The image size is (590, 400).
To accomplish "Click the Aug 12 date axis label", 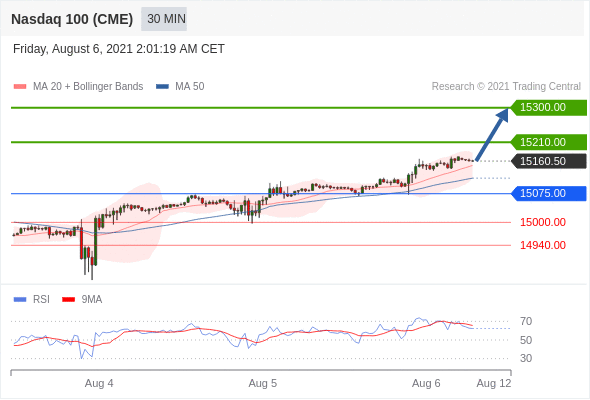I will point(494,383).
